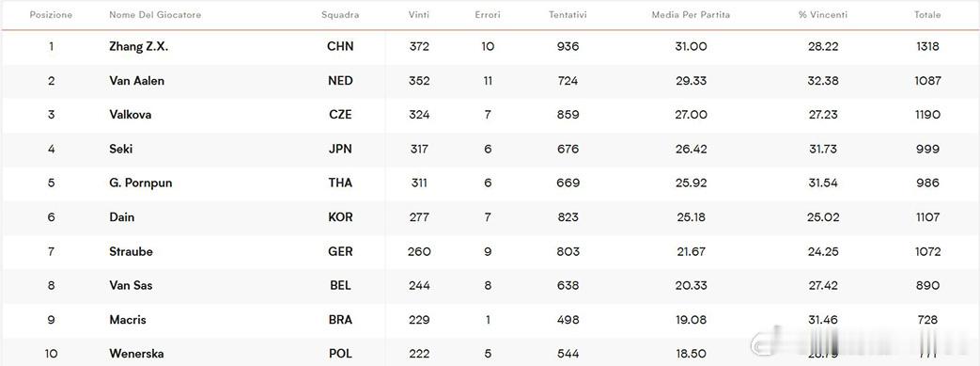Sort by % Vincenti column
Image resolution: width=980 pixels, height=366 pixels.
pyautogui.click(x=823, y=15)
